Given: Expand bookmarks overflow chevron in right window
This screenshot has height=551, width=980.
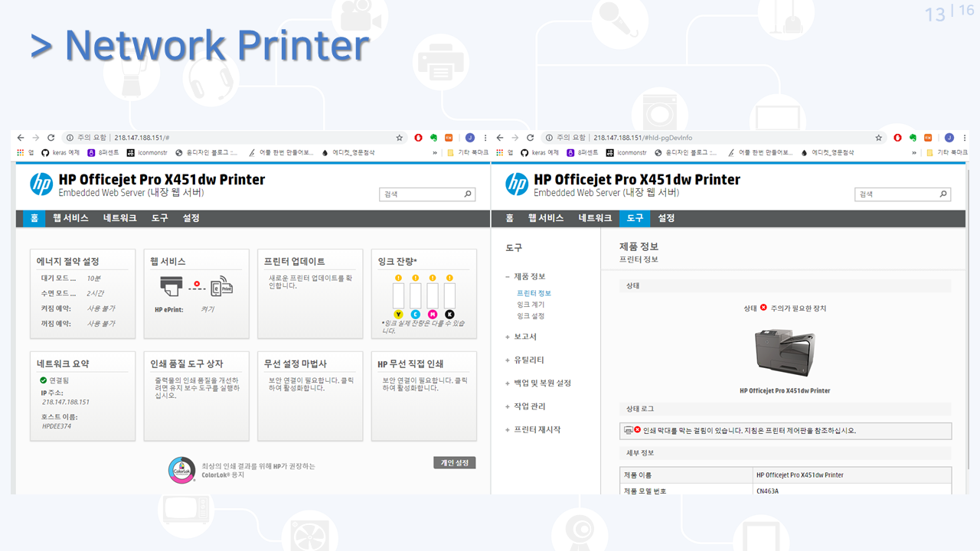Looking at the screenshot, I should tap(913, 152).
